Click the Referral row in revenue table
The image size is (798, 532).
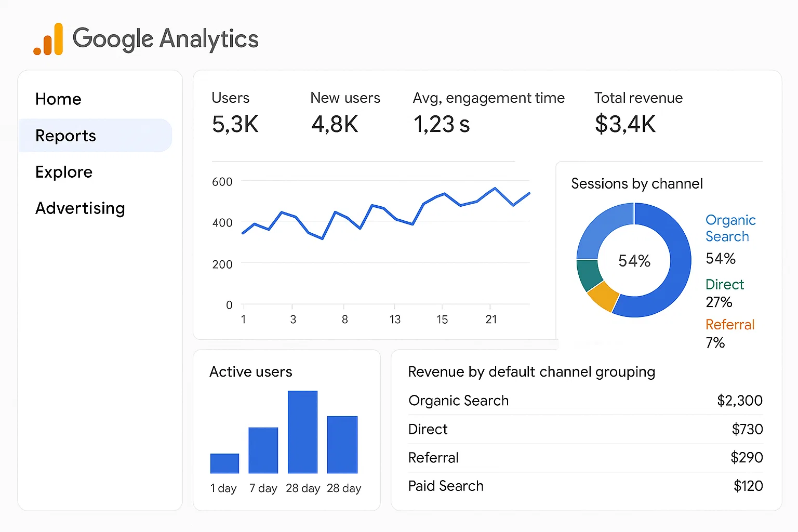[x=586, y=458]
